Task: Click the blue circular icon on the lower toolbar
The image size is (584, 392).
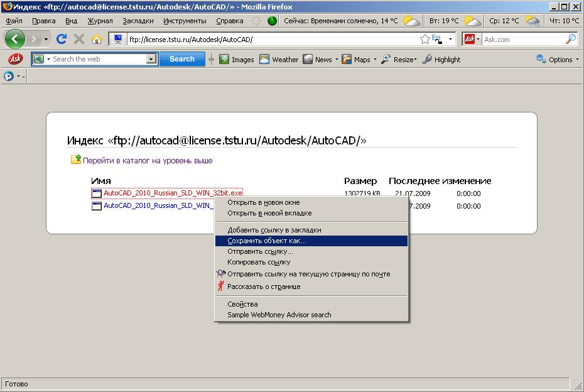Action: click(x=9, y=76)
